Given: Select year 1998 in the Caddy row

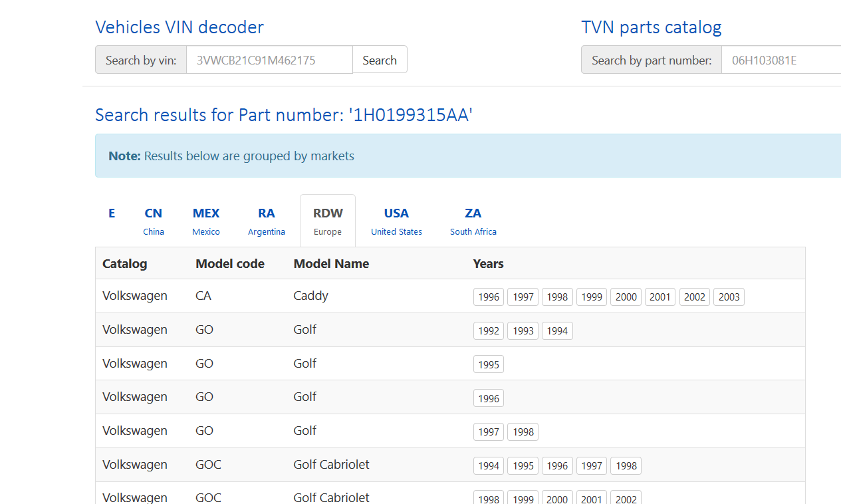Looking at the screenshot, I should pos(557,297).
